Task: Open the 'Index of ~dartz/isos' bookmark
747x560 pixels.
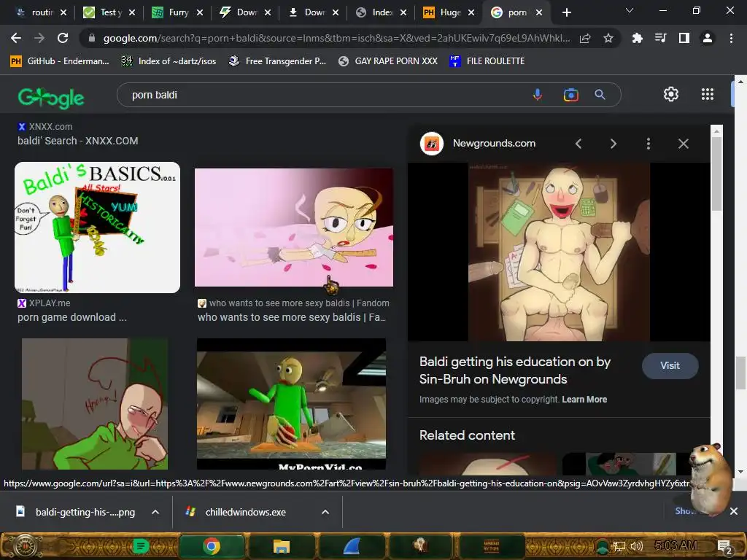Action: 169,61
